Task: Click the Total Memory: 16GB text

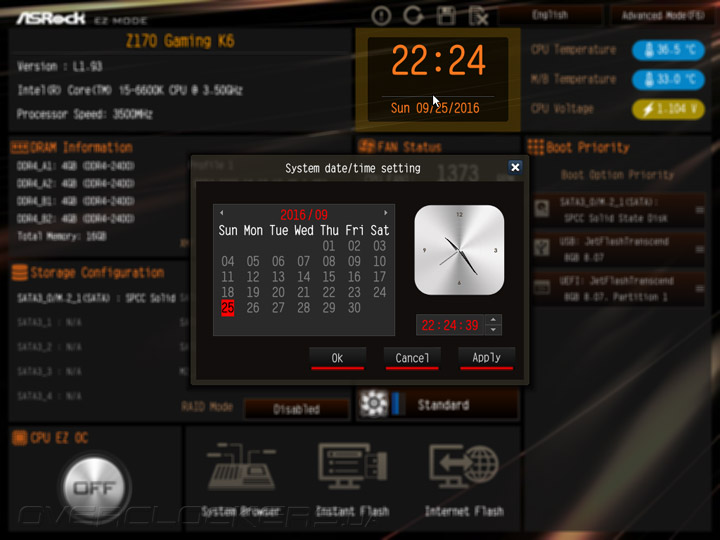Action: pyautogui.click(x=62, y=236)
